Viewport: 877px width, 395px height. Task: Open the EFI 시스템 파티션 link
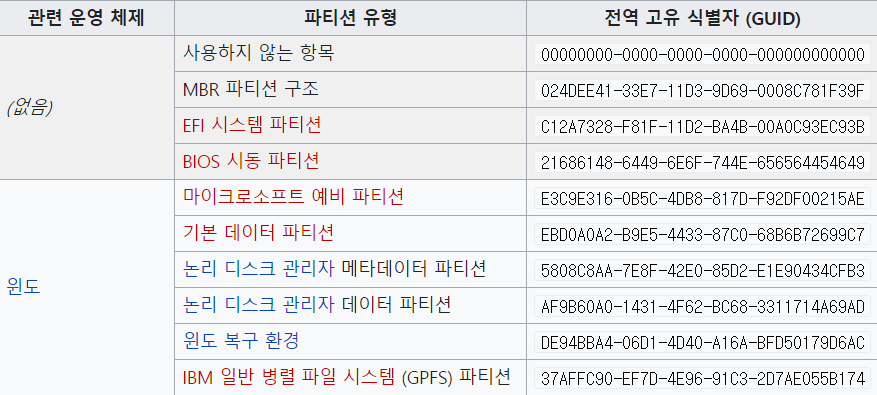click(252, 125)
